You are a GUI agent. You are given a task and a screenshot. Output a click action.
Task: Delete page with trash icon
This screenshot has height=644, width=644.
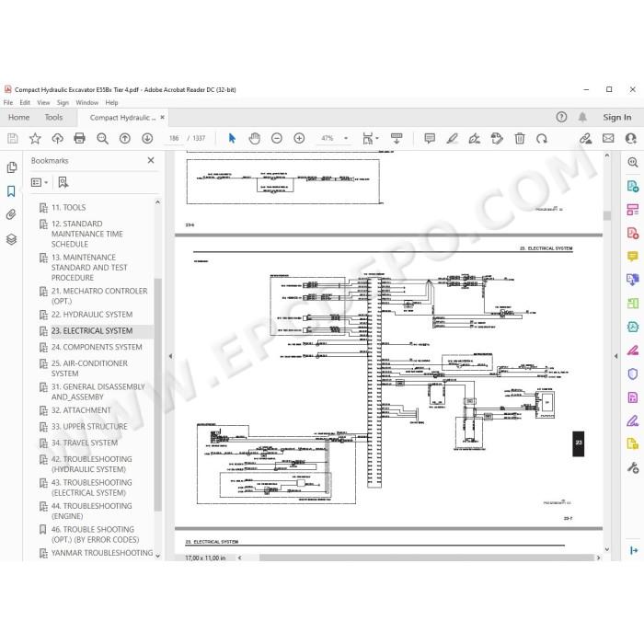[520, 138]
